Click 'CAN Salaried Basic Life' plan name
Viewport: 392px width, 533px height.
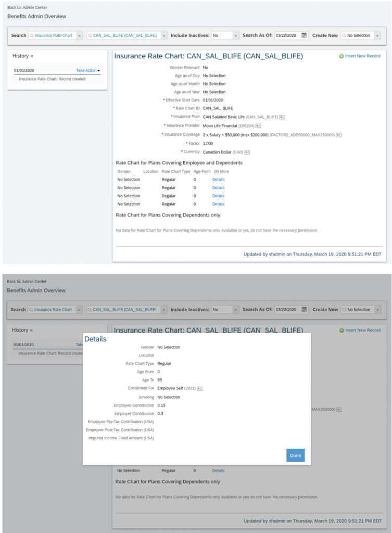point(224,117)
